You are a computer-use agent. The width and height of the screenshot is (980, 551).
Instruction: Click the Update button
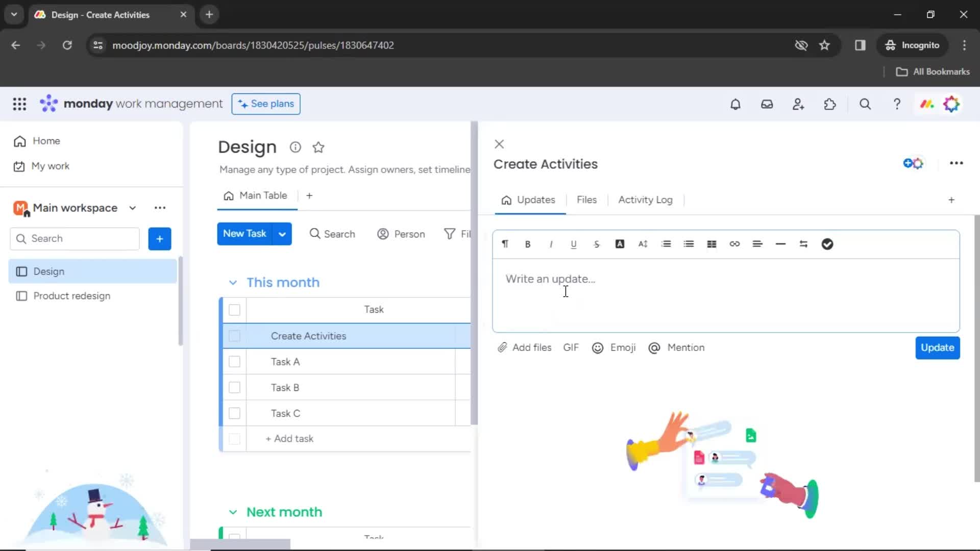coord(938,347)
